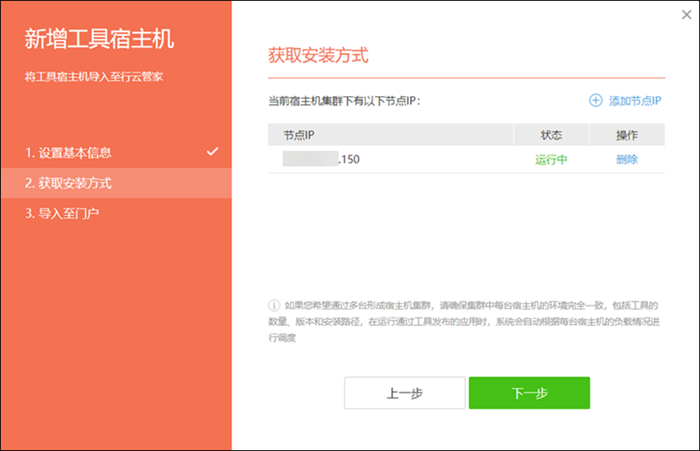This screenshot has height=451, width=700.
Task: Close the dialog with the X icon
Action: (684, 15)
